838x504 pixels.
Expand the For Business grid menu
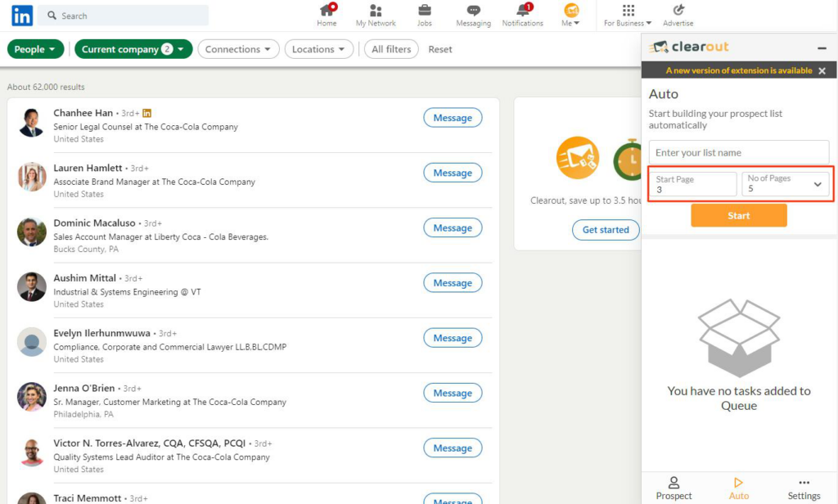coord(628,15)
